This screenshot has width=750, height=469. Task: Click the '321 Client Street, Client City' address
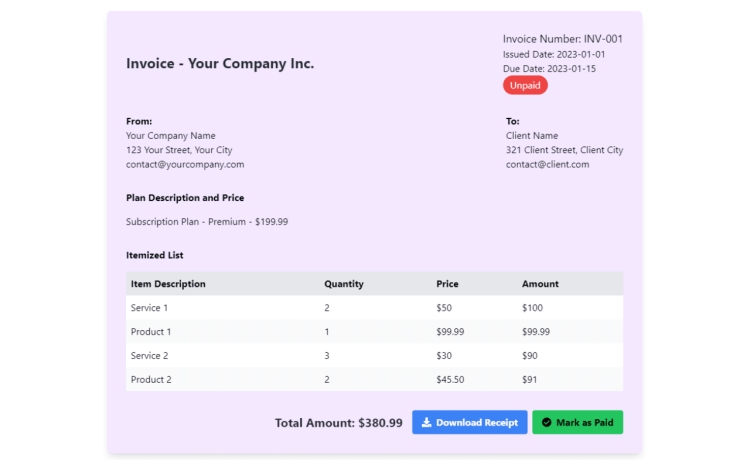point(564,150)
